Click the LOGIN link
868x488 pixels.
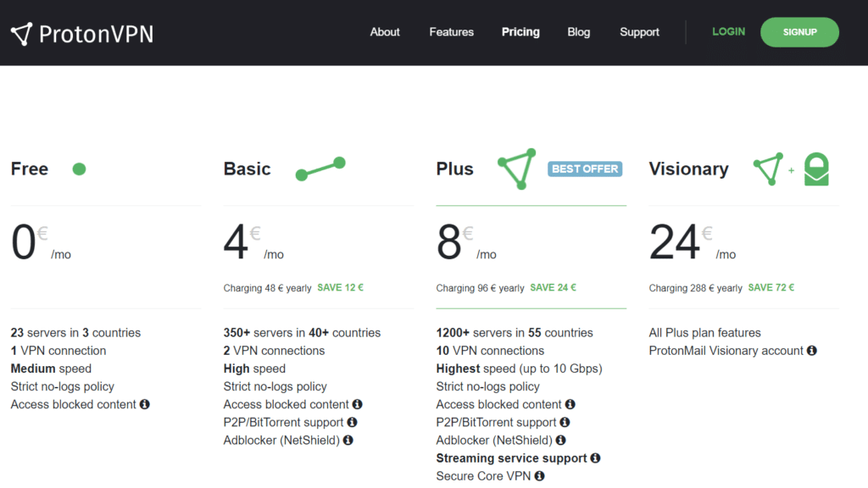coord(728,31)
